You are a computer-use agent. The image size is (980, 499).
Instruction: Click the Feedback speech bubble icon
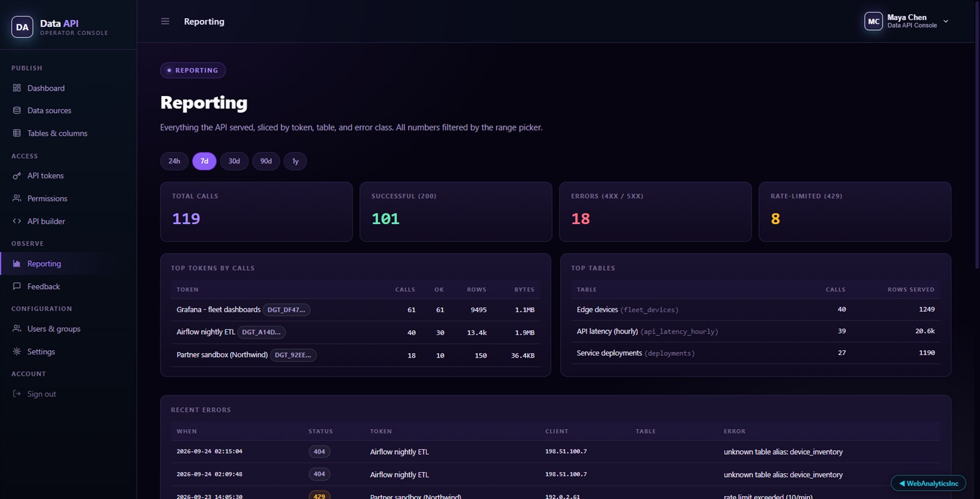[x=17, y=287]
